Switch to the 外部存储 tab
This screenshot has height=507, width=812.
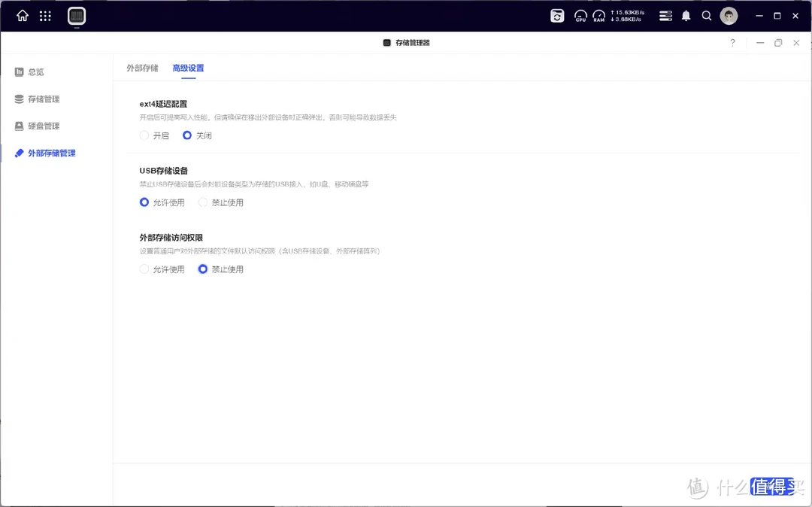tap(142, 68)
